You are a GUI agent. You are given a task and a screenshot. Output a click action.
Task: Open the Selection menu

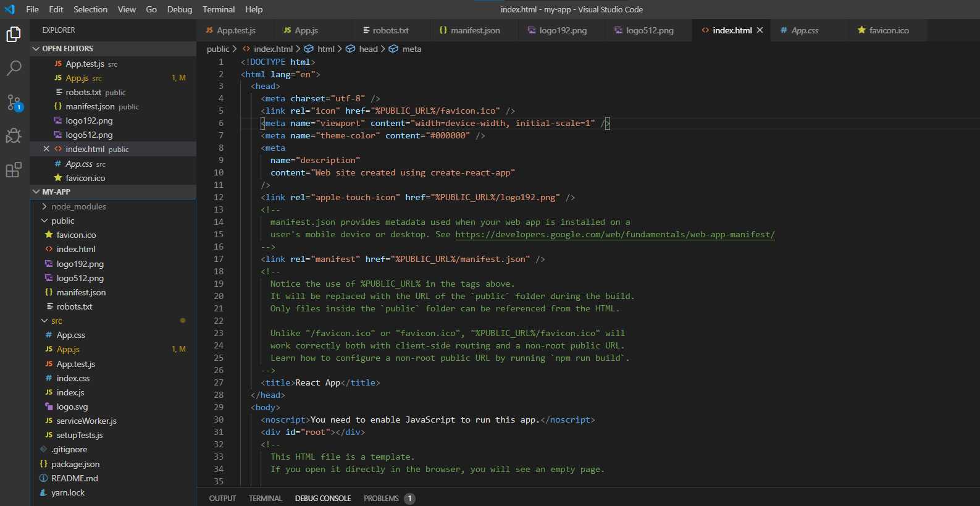[x=90, y=9]
